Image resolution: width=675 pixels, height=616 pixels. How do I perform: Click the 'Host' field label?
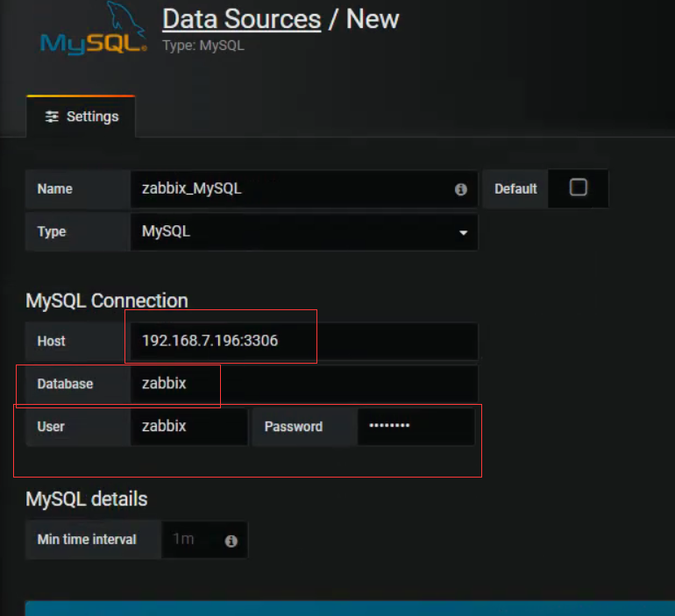(51, 341)
